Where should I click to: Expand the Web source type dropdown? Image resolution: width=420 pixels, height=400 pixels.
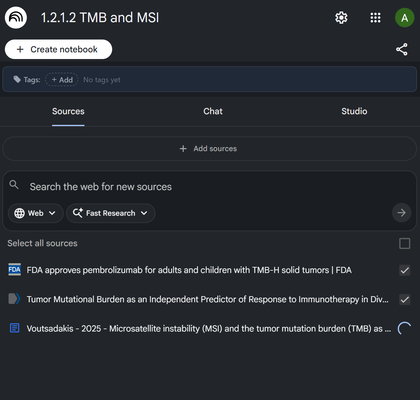tap(35, 213)
